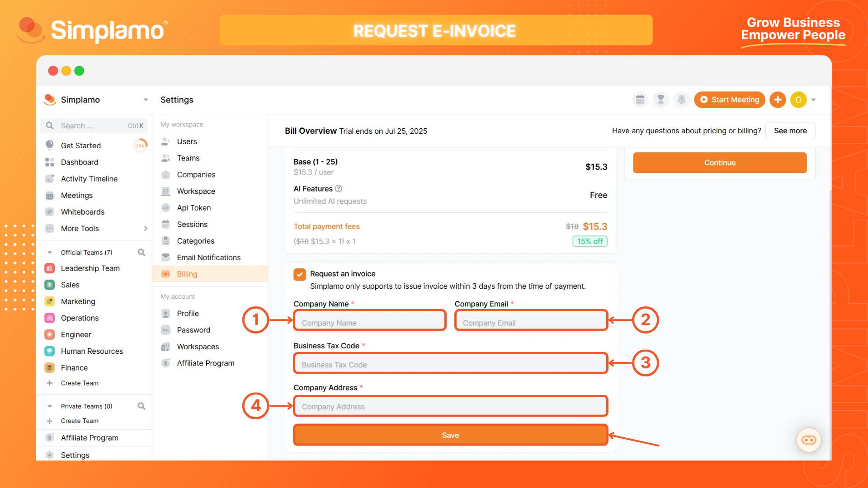Click the calendar icon in top bar
Image resolution: width=868 pixels, height=488 pixels.
tap(640, 99)
